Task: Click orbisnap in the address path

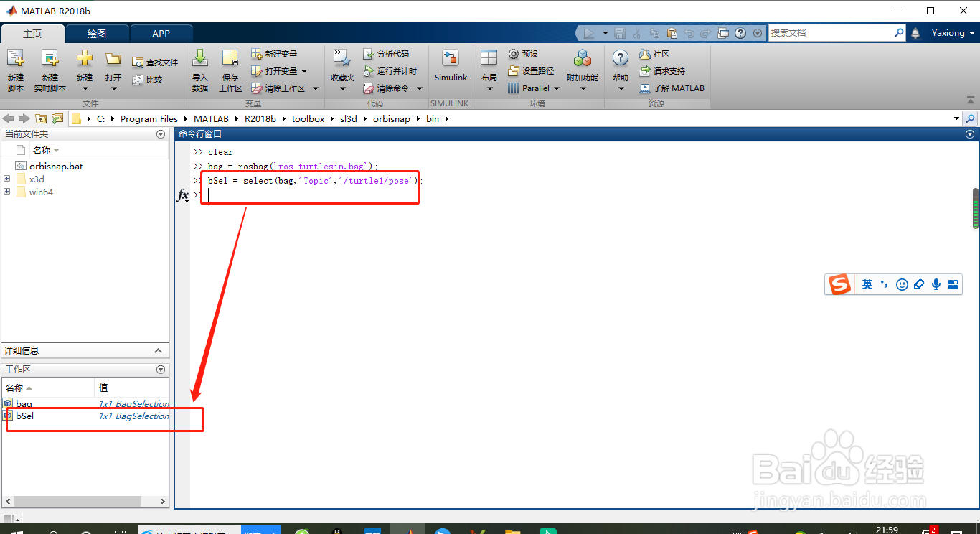Action: tap(392, 118)
